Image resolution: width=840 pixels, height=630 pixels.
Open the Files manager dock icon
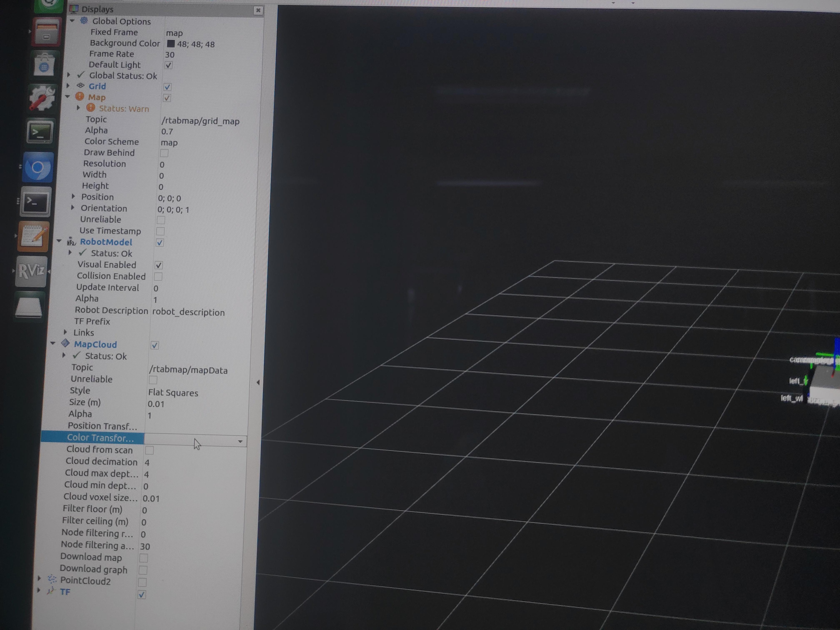tap(47, 32)
